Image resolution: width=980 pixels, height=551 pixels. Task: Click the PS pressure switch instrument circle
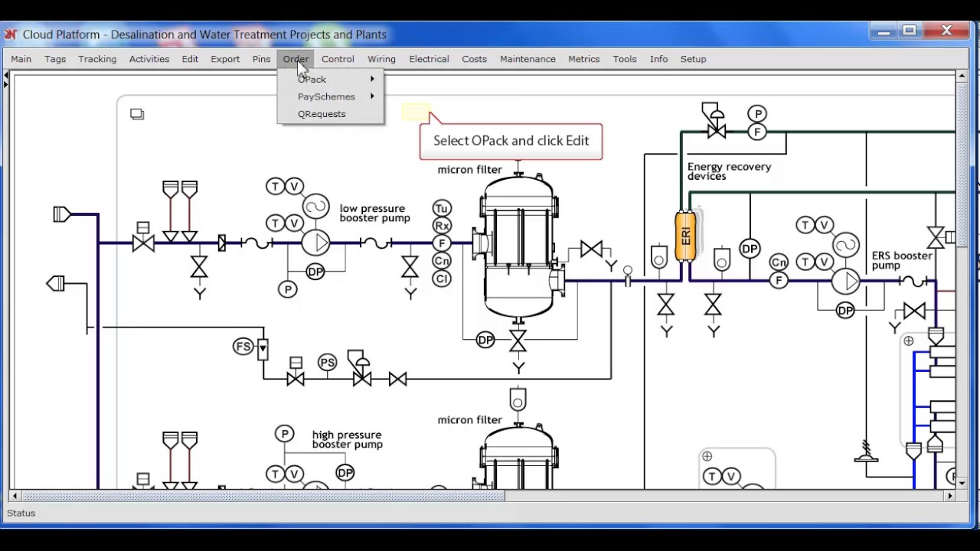coord(328,362)
